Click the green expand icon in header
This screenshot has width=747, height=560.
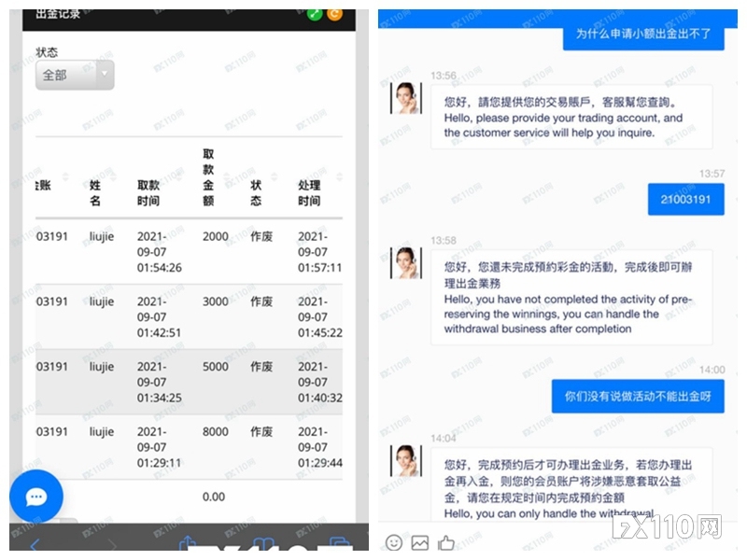[315, 13]
